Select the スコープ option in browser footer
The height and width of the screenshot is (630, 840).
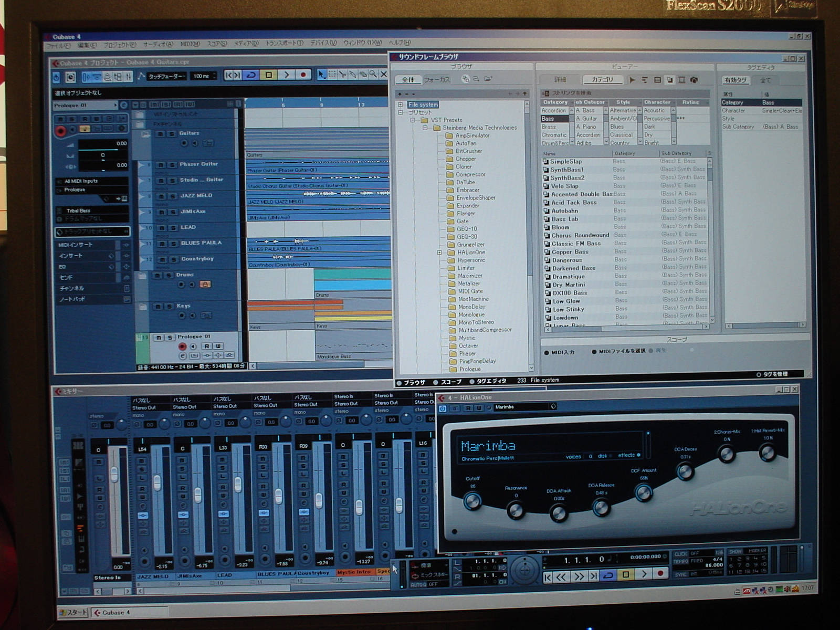(447, 382)
